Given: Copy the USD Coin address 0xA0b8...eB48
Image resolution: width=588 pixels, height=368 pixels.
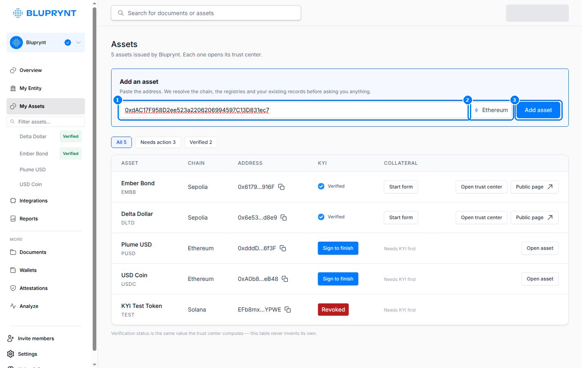Looking at the screenshot, I should point(285,279).
